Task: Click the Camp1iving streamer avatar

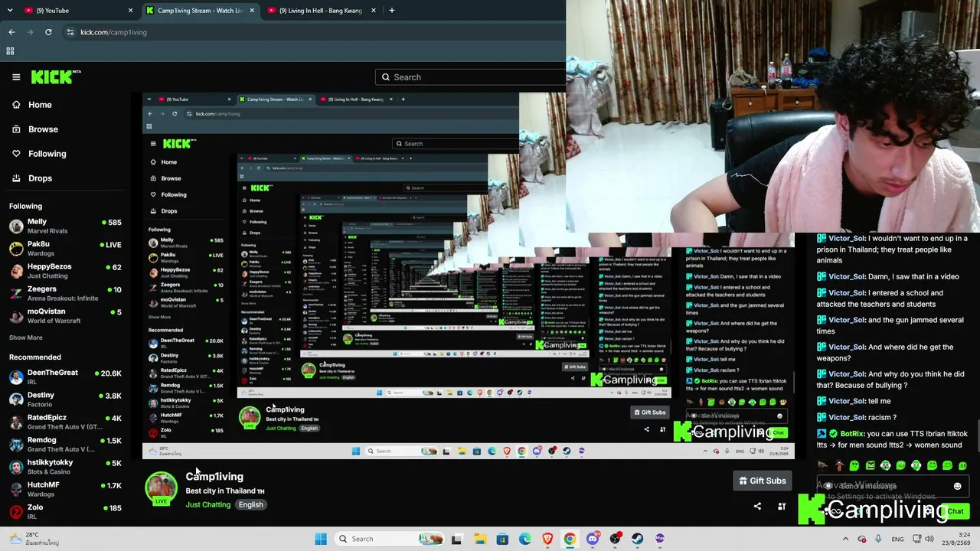Action: click(x=162, y=488)
